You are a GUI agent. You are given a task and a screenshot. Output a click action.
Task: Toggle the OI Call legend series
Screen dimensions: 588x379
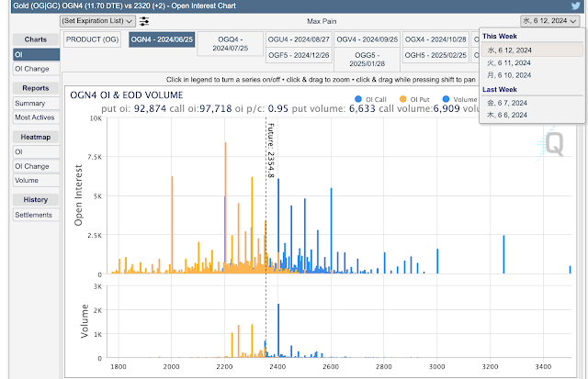coord(370,99)
